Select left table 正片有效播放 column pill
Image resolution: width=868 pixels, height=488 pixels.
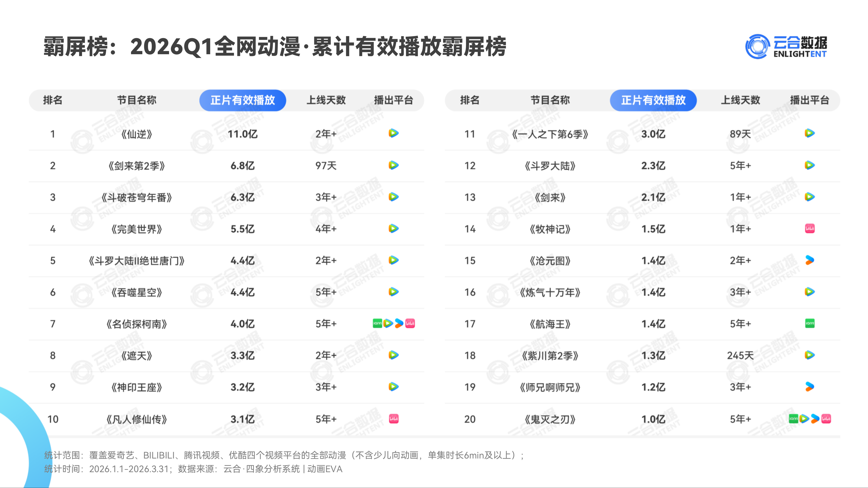pyautogui.click(x=243, y=100)
